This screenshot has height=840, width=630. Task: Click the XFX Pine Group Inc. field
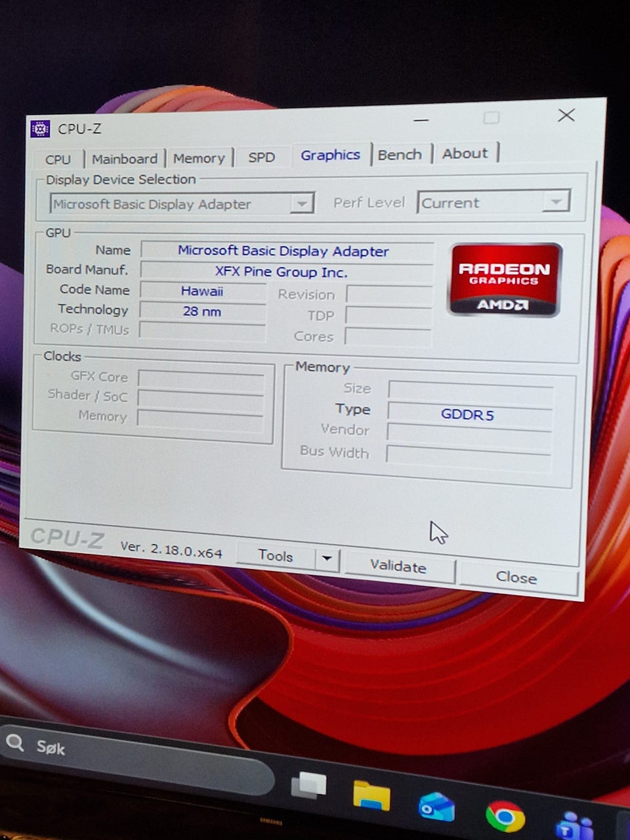287,272
